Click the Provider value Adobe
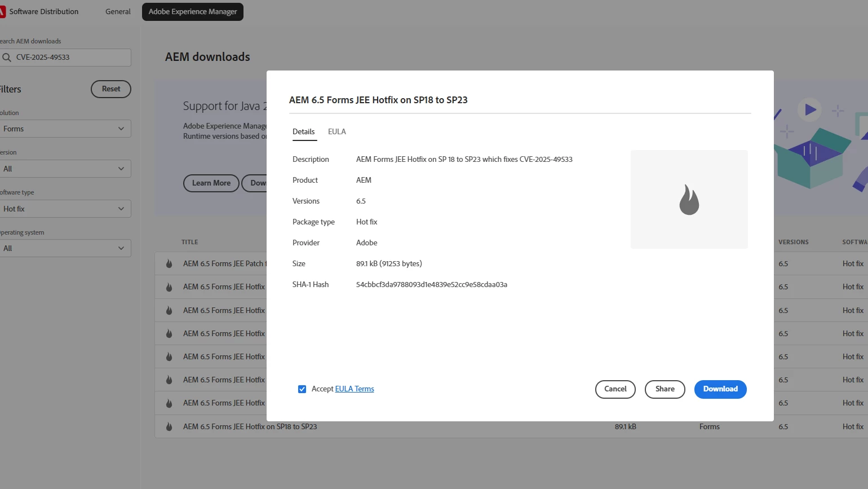Image resolution: width=868 pixels, height=489 pixels. click(x=367, y=243)
